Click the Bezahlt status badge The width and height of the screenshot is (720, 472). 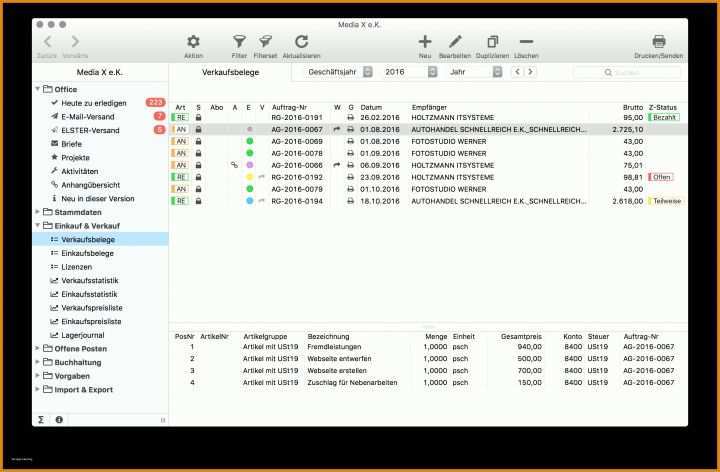664,118
